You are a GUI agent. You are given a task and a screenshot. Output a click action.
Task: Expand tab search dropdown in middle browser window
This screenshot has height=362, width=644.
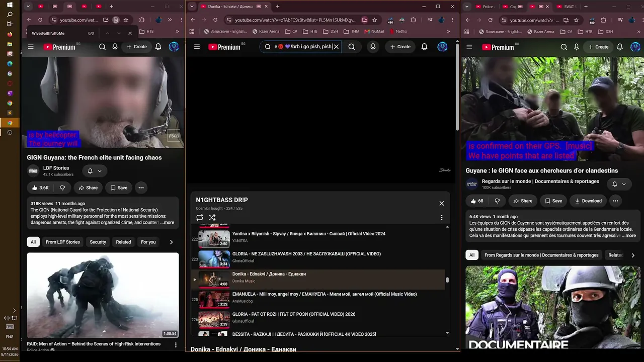point(192,7)
